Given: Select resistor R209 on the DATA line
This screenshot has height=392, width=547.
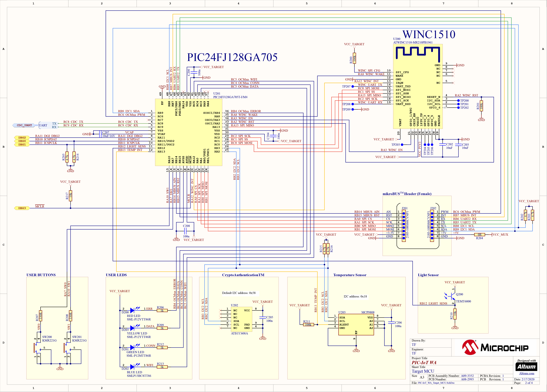Looking at the screenshot, I should coord(162,328).
